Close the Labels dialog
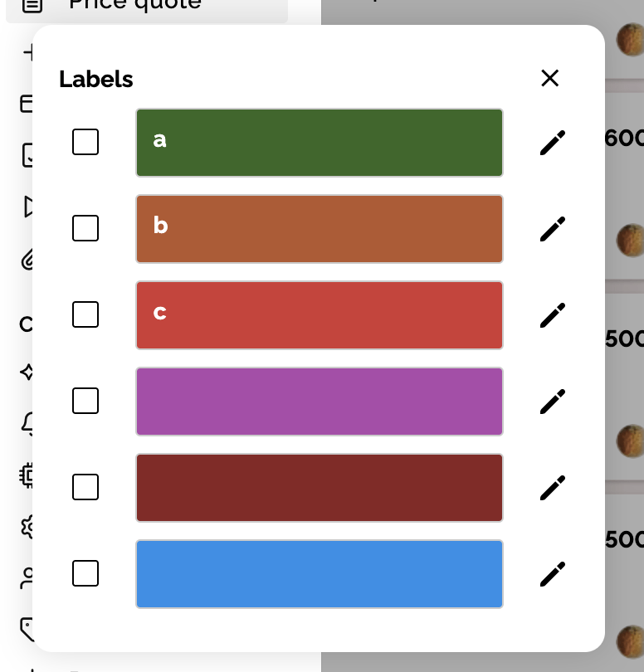Screen dimensions: 644x672 click(x=549, y=78)
